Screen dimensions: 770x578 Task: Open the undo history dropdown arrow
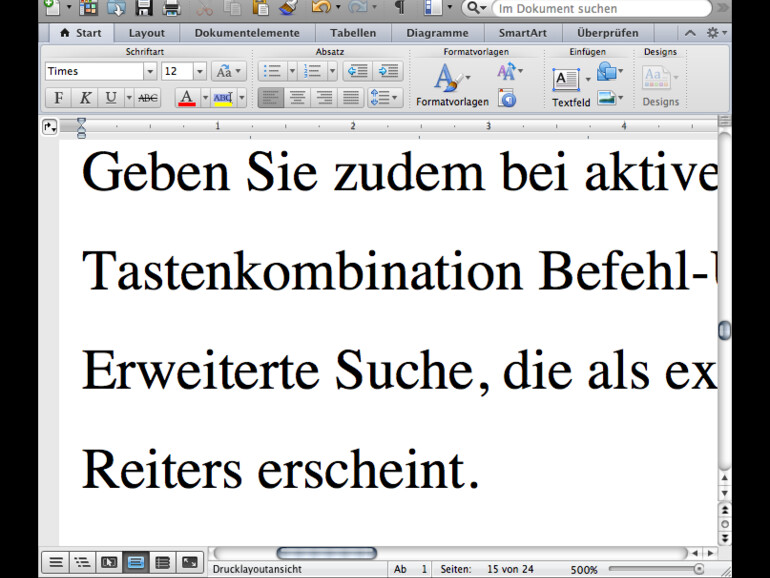[x=338, y=7]
